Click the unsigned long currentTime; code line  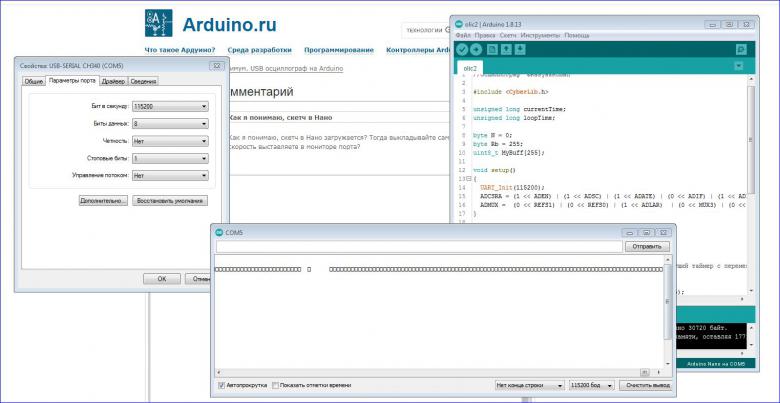tap(520, 109)
